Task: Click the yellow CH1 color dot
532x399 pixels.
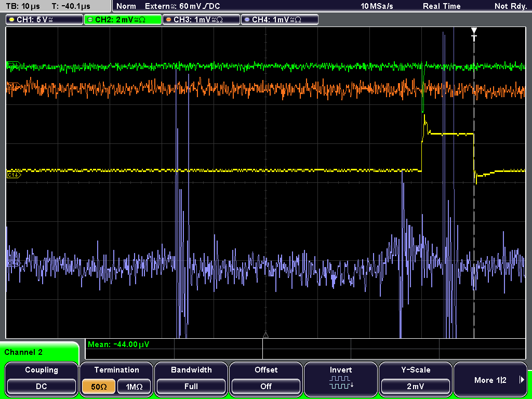Action: tap(12, 20)
